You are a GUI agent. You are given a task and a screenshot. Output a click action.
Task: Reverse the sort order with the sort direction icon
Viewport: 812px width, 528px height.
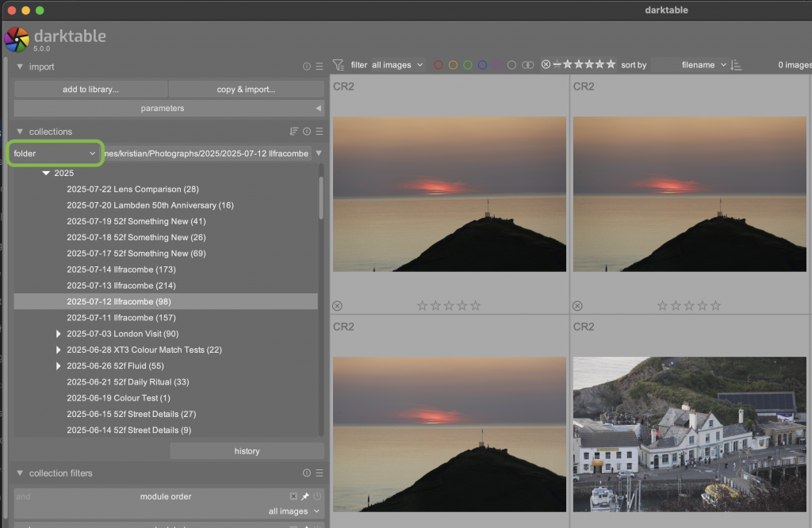736,65
